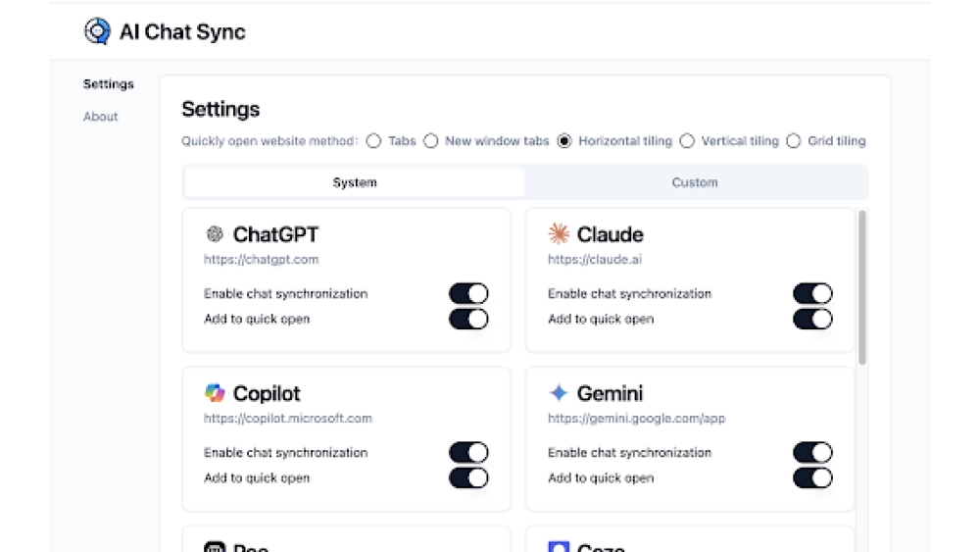
Task: Click Quickly open website method label
Action: (269, 141)
